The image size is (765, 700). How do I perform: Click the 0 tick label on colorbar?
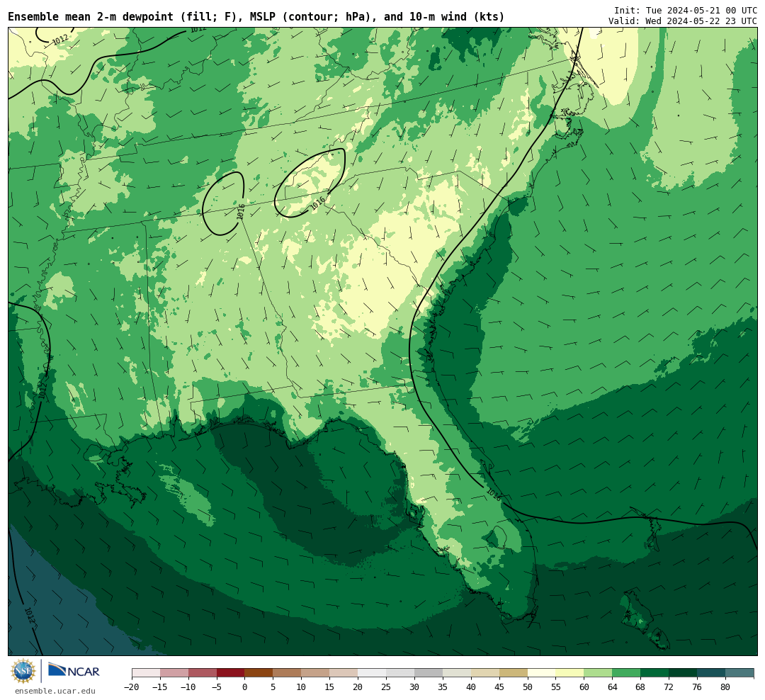coord(245,687)
